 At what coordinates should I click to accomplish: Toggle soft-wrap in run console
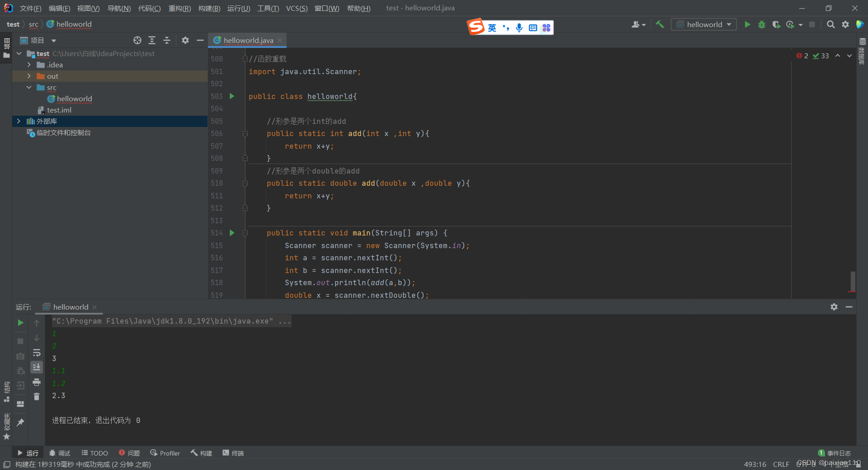click(37, 353)
